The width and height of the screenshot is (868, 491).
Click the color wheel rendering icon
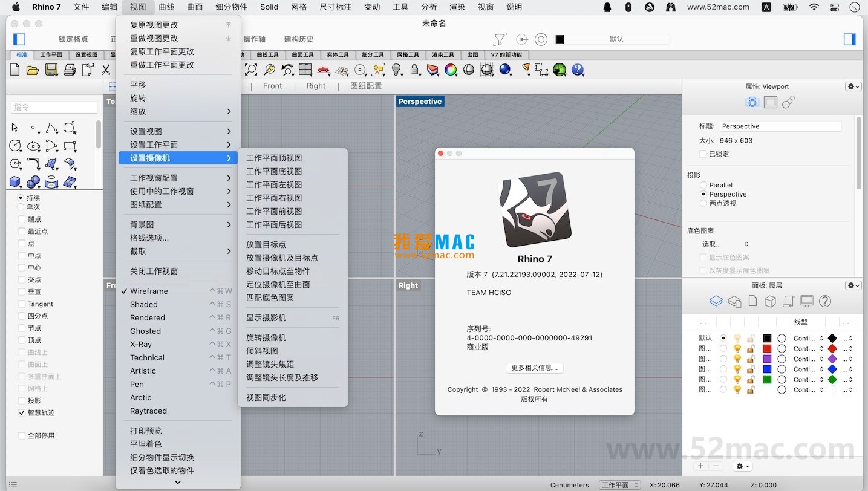(450, 70)
